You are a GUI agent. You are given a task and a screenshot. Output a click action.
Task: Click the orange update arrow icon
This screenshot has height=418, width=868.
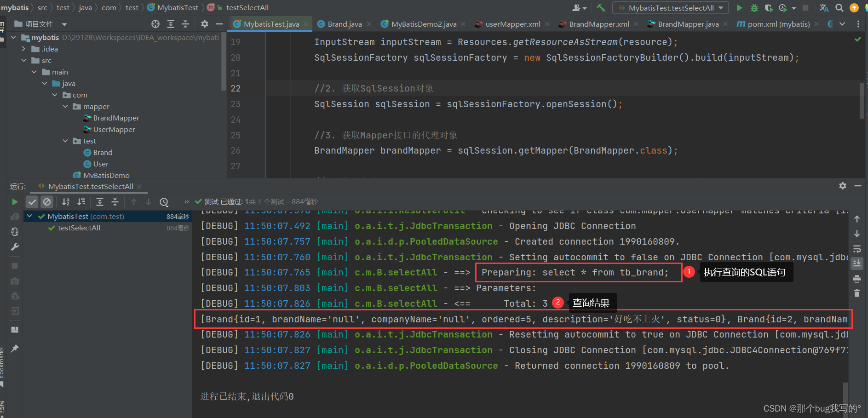(x=854, y=8)
